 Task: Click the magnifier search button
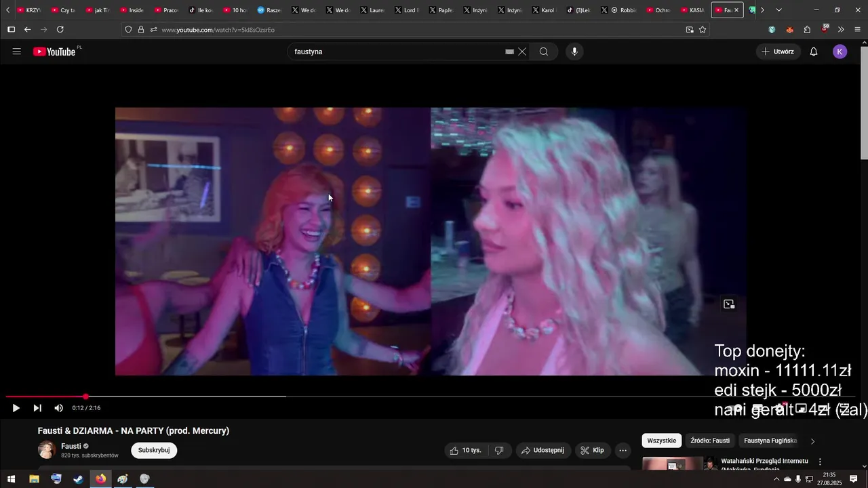click(544, 52)
